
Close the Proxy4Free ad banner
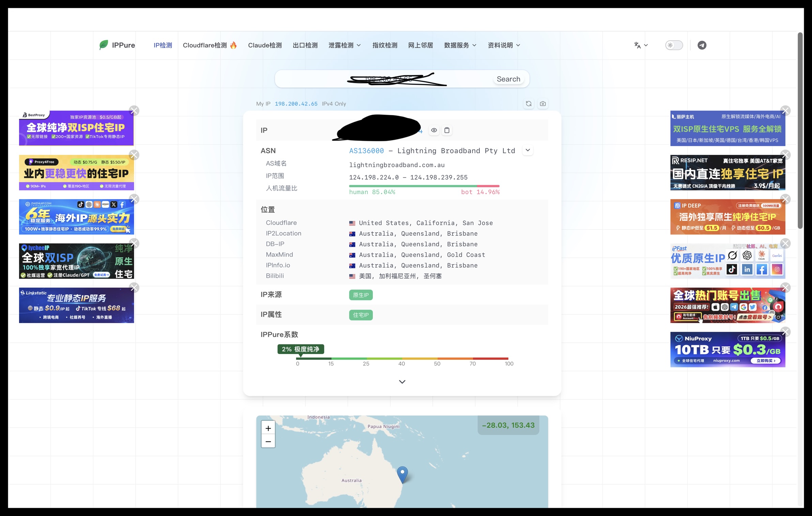(x=134, y=155)
